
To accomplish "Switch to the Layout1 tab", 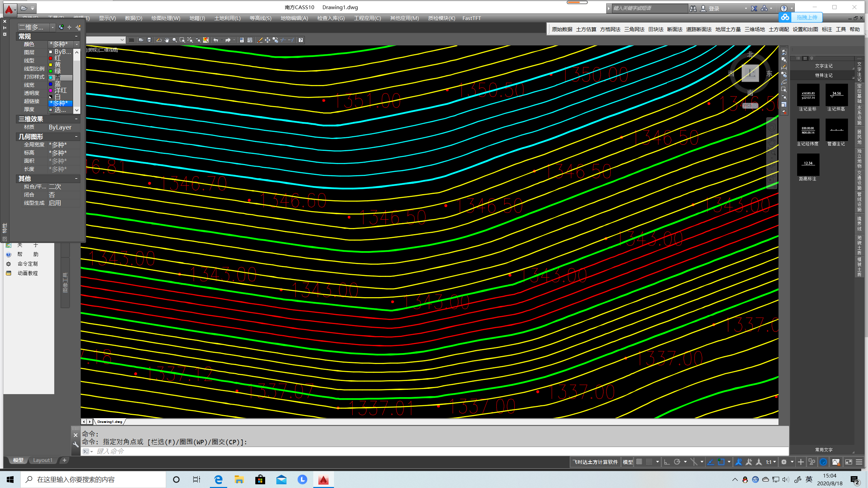I will point(43,460).
